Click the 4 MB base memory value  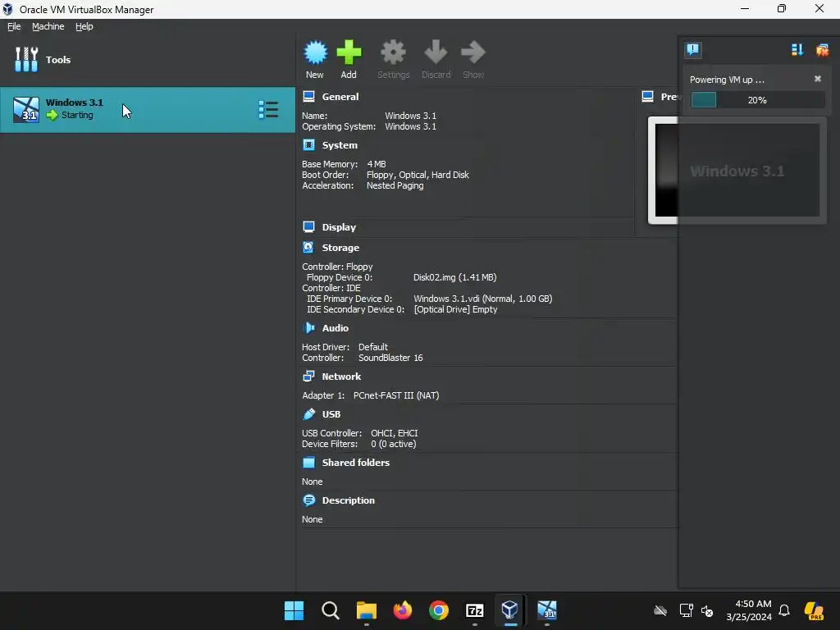[376, 164]
